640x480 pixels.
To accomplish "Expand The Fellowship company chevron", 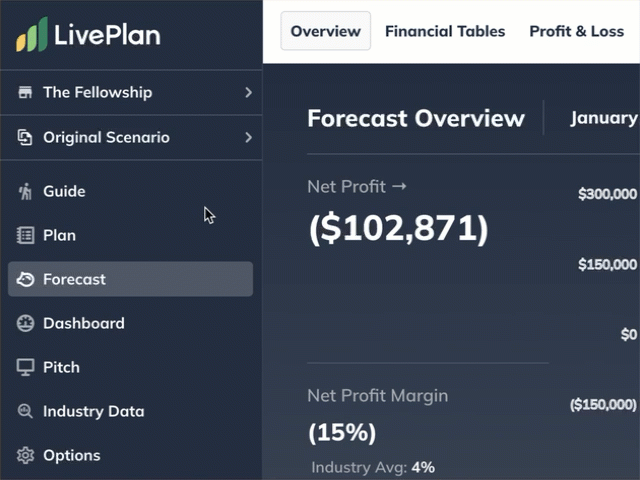I will point(249,92).
